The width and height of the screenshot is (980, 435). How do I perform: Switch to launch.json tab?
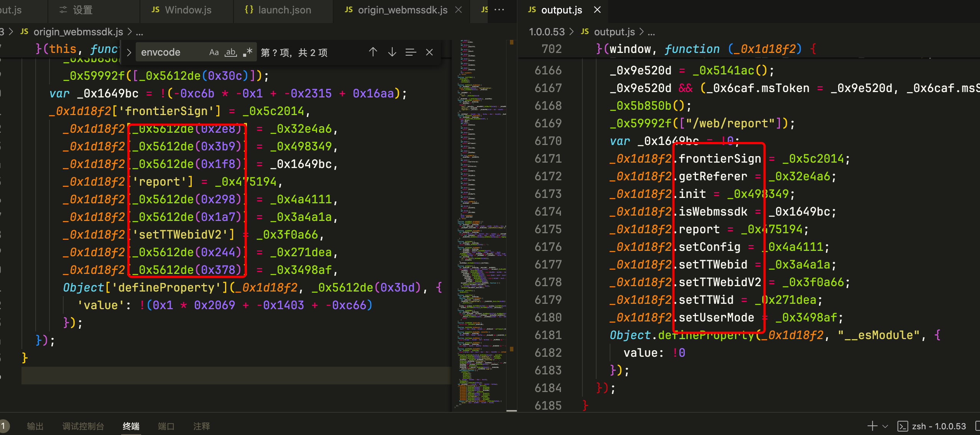[284, 10]
